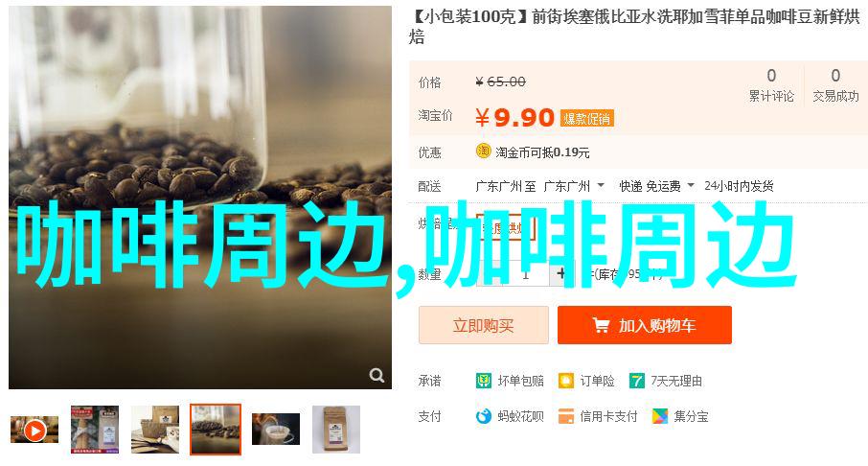
Task: Click the Taobao gold coin icon
Action: (x=483, y=151)
